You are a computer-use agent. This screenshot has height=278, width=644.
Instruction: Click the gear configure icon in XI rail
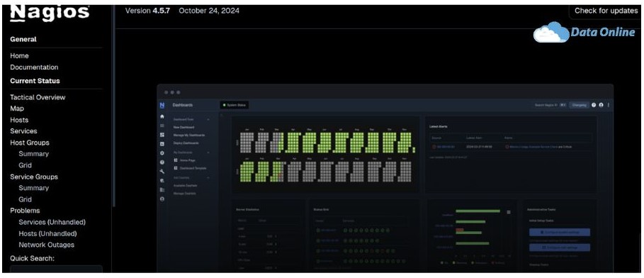(162, 153)
